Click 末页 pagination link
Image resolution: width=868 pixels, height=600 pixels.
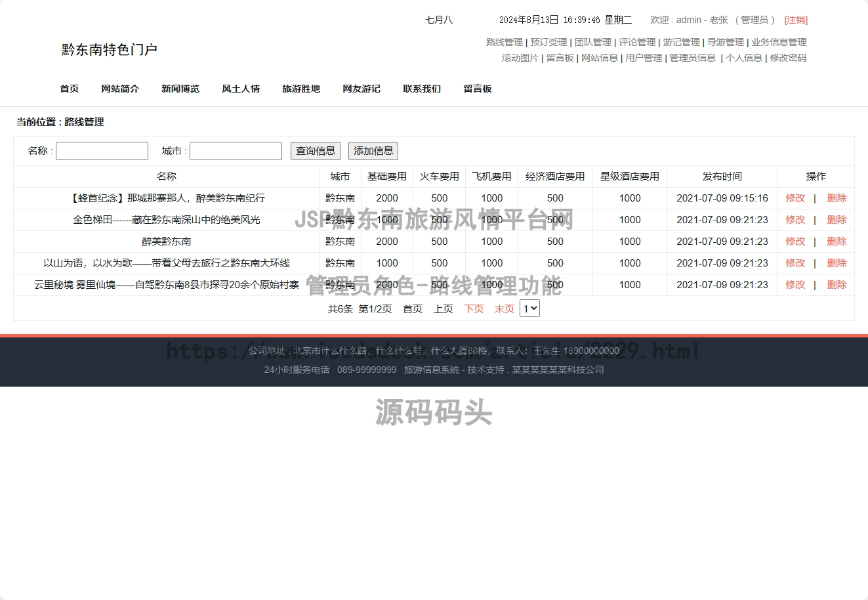pos(504,309)
